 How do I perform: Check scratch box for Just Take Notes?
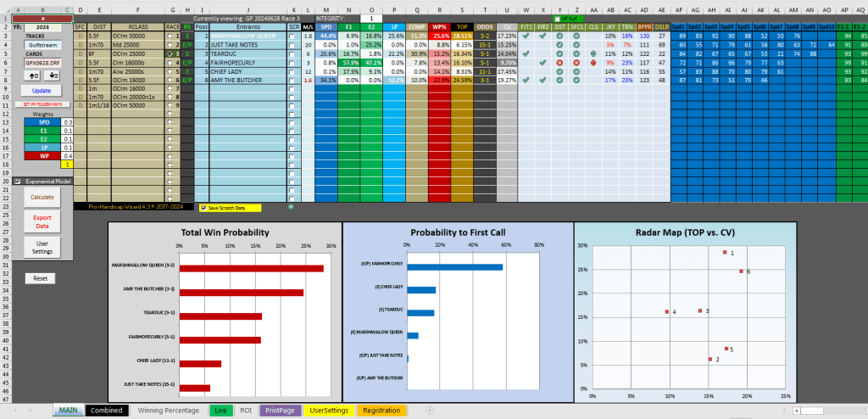(292, 45)
